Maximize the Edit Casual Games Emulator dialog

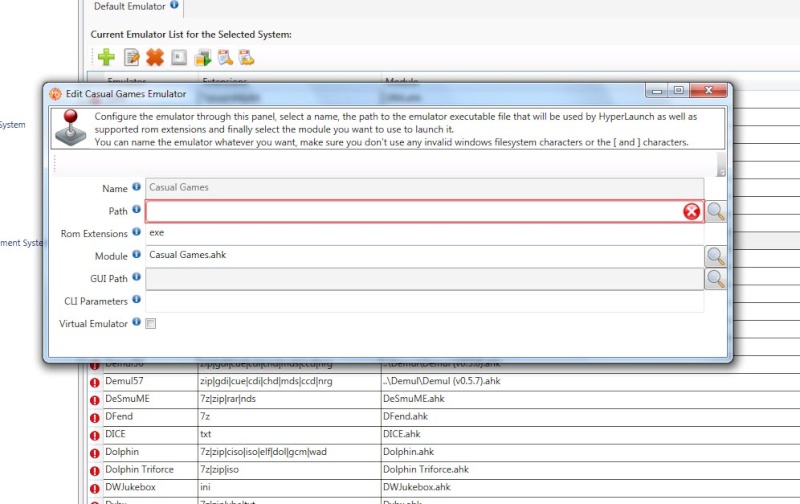(679, 90)
